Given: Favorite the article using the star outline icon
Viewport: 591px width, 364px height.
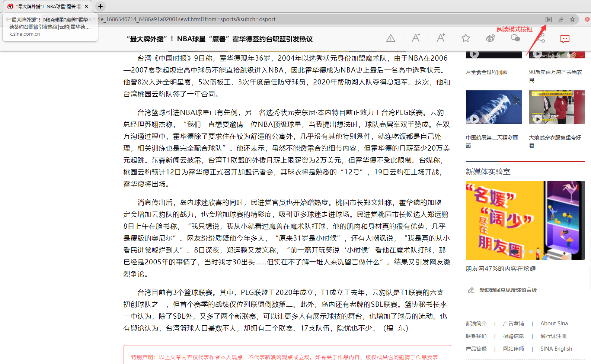Looking at the screenshot, I should coord(466,38).
